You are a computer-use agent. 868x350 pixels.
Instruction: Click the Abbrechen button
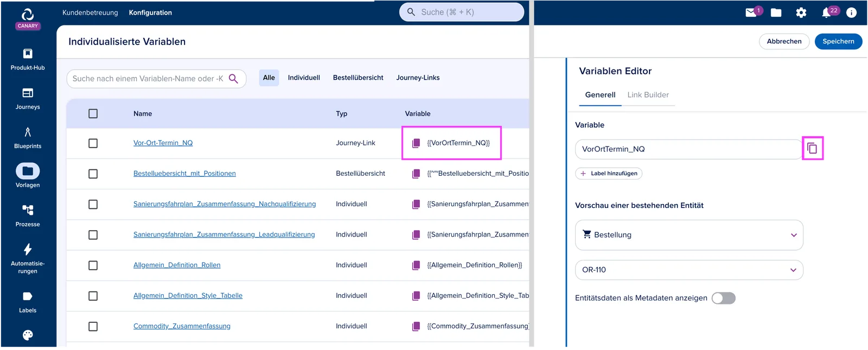784,41
